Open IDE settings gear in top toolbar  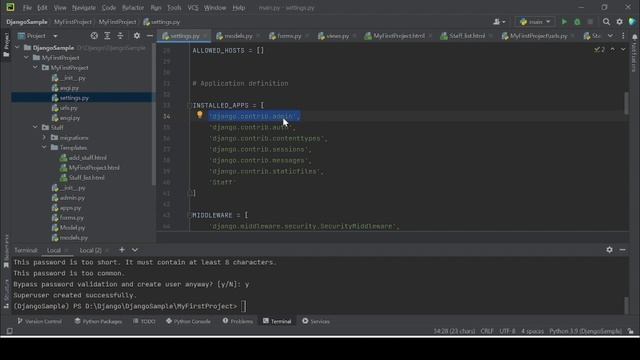pyautogui.click(x=620, y=22)
